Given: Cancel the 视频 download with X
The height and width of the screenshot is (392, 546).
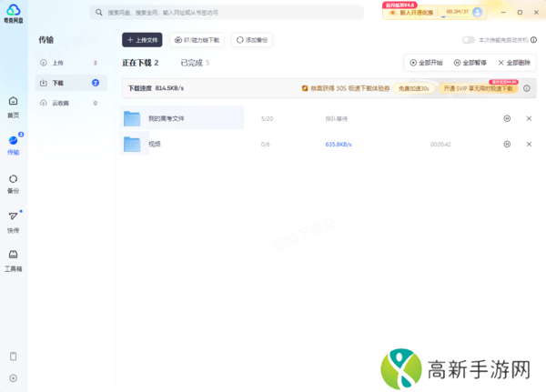Looking at the screenshot, I should click(529, 144).
